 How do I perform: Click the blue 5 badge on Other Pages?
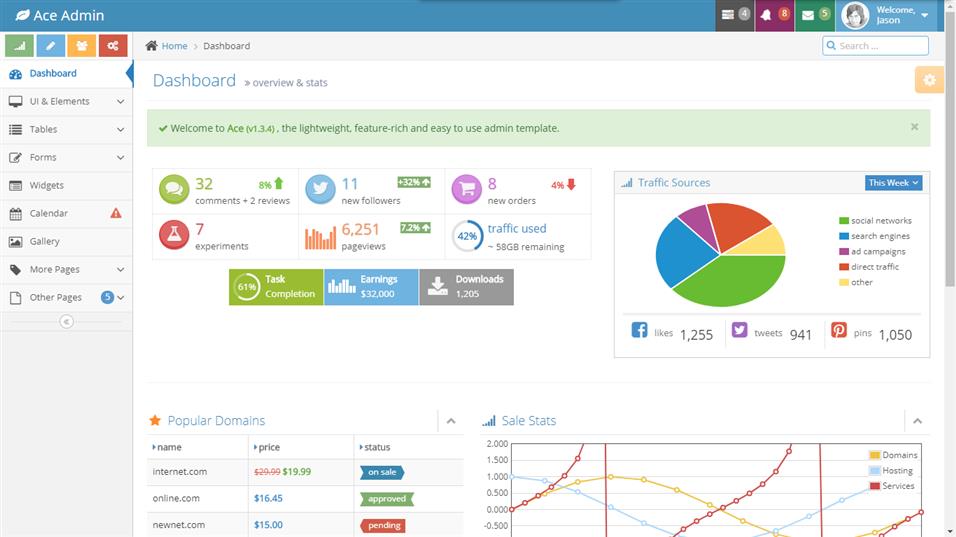pos(107,297)
